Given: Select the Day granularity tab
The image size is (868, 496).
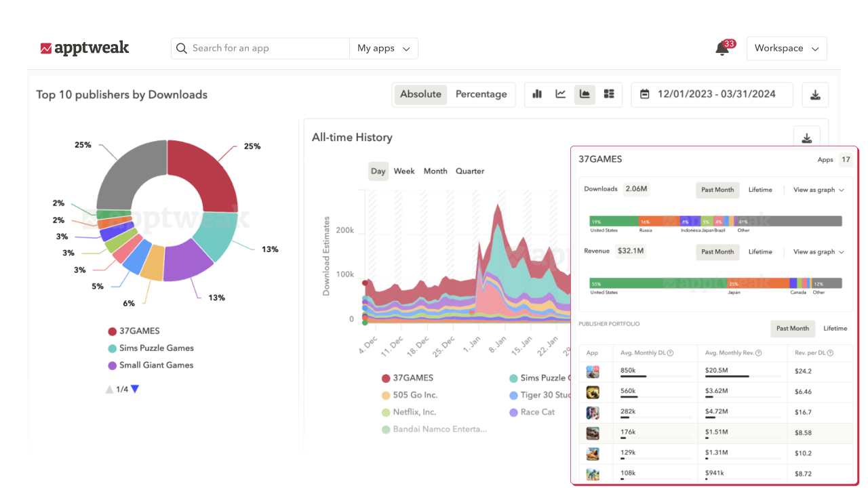Looking at the screenshot, I should [378, 171].
